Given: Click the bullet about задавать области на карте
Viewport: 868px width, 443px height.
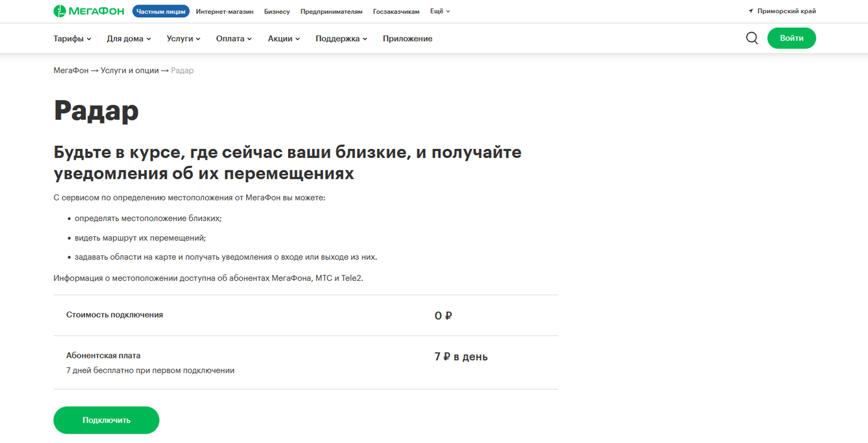Looking at the screenshot, I should 226,257.
